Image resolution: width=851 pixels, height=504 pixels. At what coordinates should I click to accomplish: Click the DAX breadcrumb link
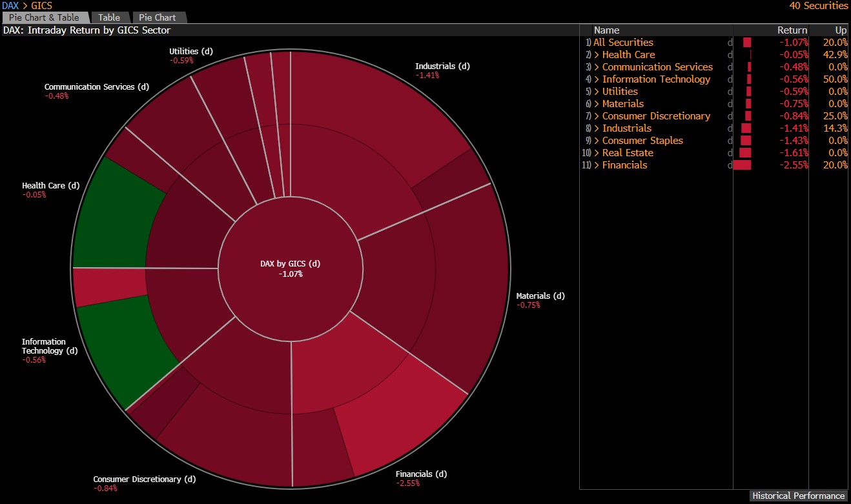click(10, 5)
